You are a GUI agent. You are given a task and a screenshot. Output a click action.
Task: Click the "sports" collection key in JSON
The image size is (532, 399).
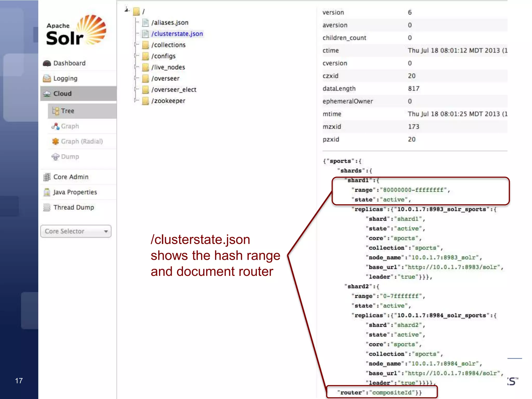pyautogui.click(x=340, y=161)
